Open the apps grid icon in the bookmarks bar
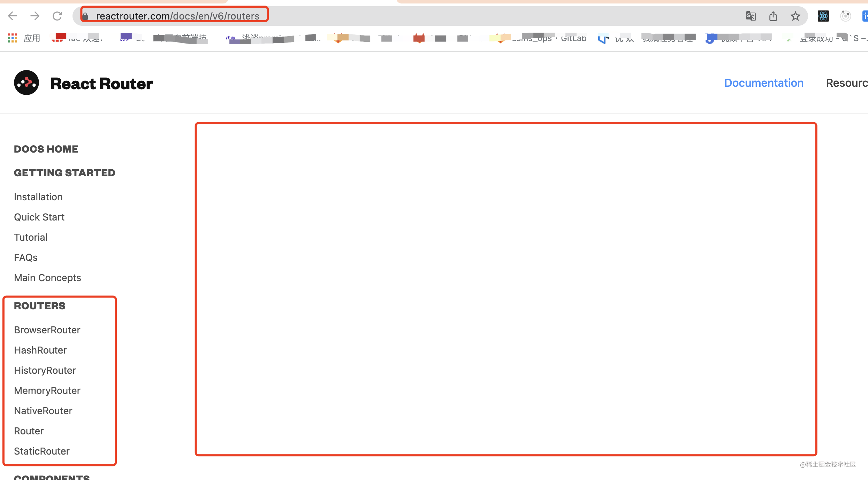This screenshot has height=480, width=868. [13, 38]
